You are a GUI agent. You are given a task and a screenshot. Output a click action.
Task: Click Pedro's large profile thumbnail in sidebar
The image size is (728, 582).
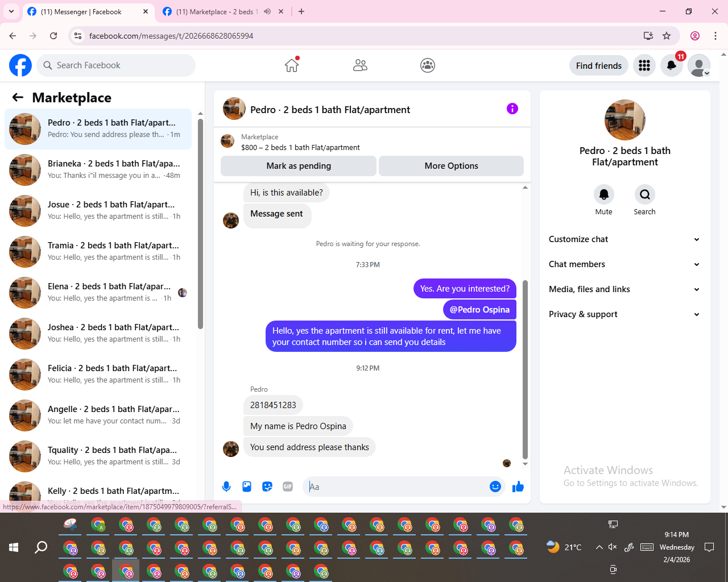click(624, 120)
